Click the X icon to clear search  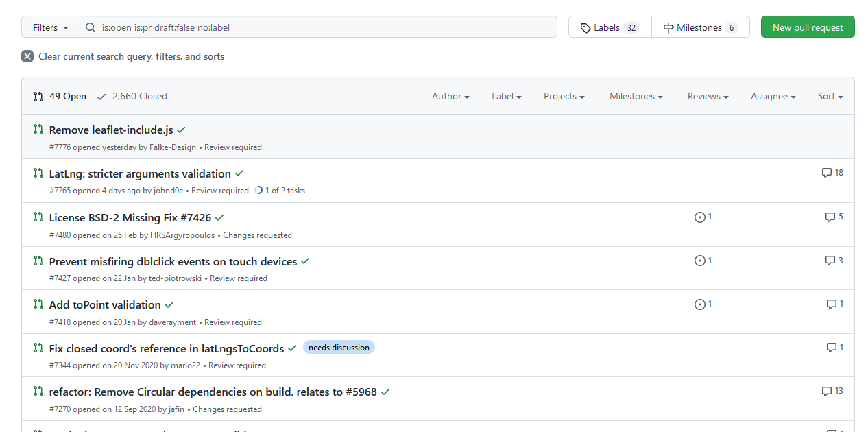27,56
